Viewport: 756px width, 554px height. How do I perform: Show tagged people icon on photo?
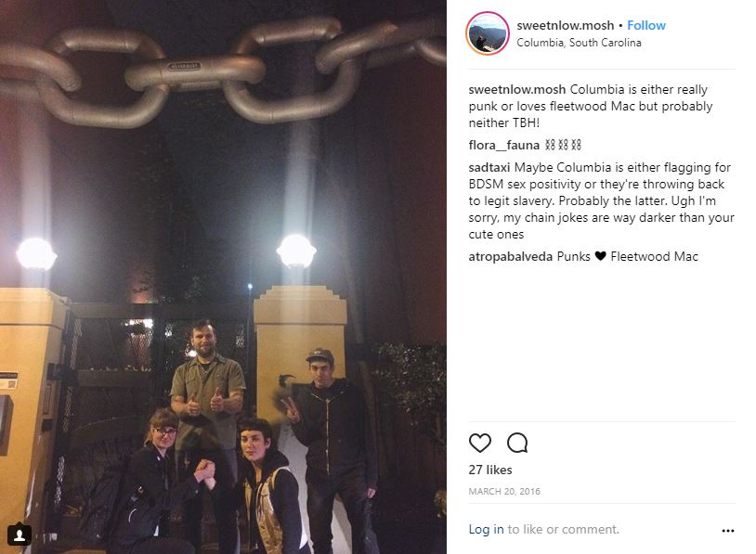pyautogui.click(x=20, y=535)
